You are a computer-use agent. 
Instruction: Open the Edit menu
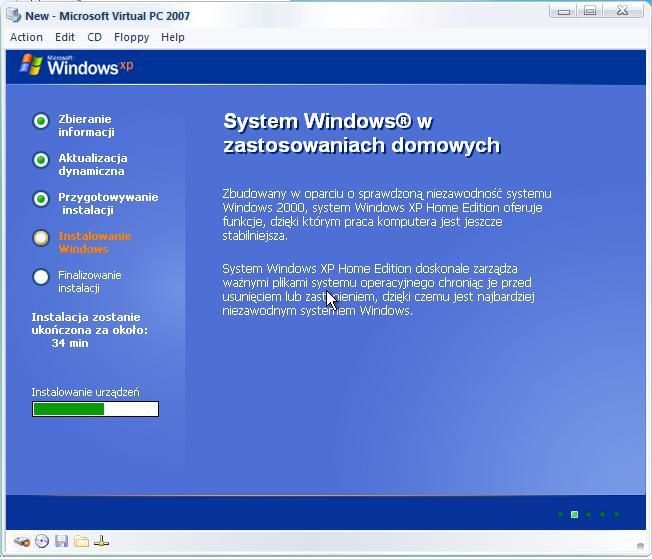tap(65, 37)
